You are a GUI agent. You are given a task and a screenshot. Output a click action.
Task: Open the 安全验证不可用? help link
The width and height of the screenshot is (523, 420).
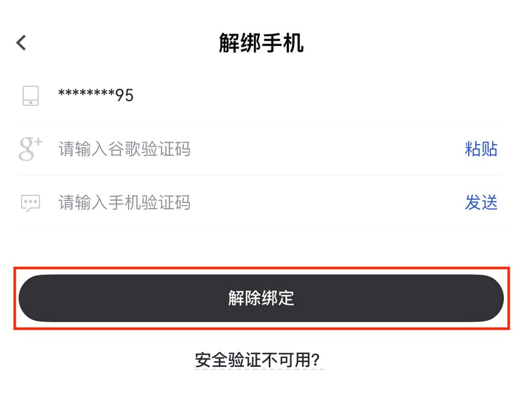coord(259,360)
